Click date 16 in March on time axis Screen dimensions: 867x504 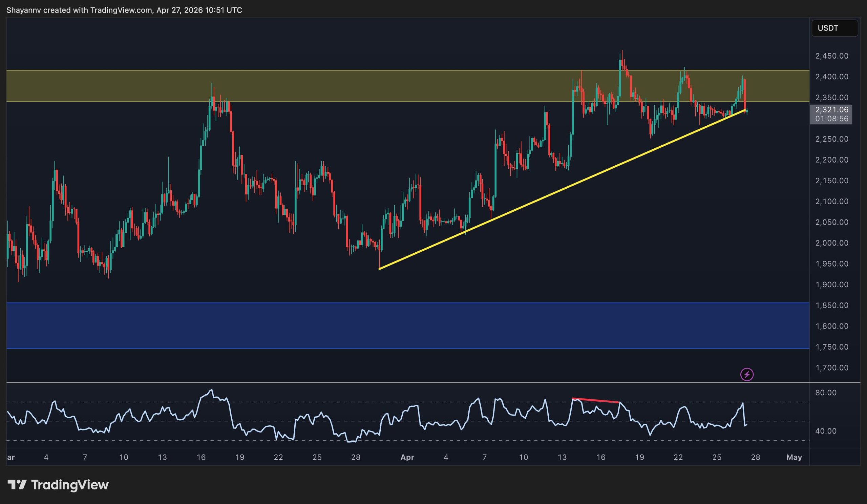pyautogui.click(x=201, y=458)
